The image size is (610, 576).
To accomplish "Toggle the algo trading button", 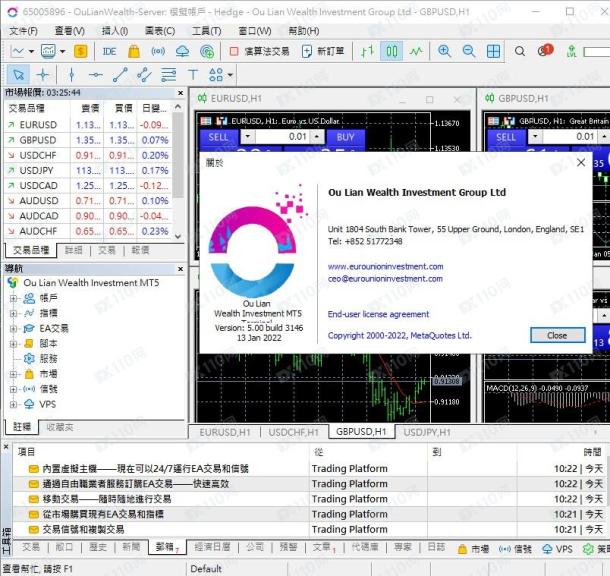I will tap(259, 51).
